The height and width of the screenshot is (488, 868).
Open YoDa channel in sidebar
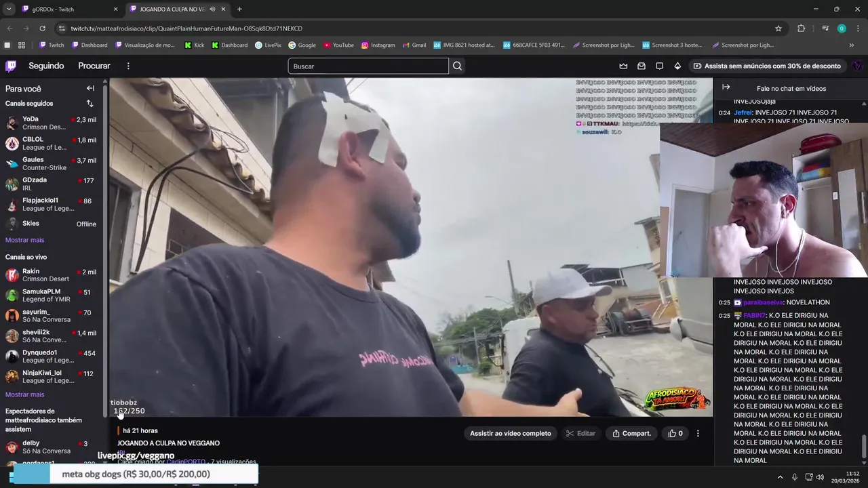[52, 123]
